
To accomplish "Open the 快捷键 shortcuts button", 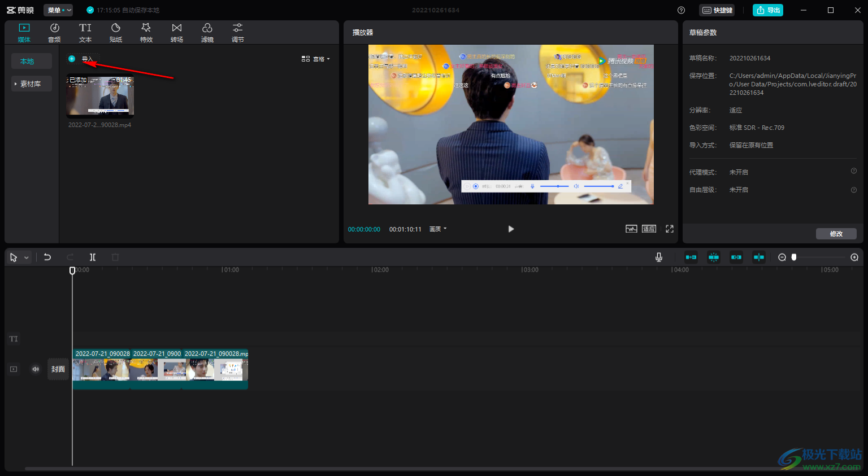I will point(717,10).
